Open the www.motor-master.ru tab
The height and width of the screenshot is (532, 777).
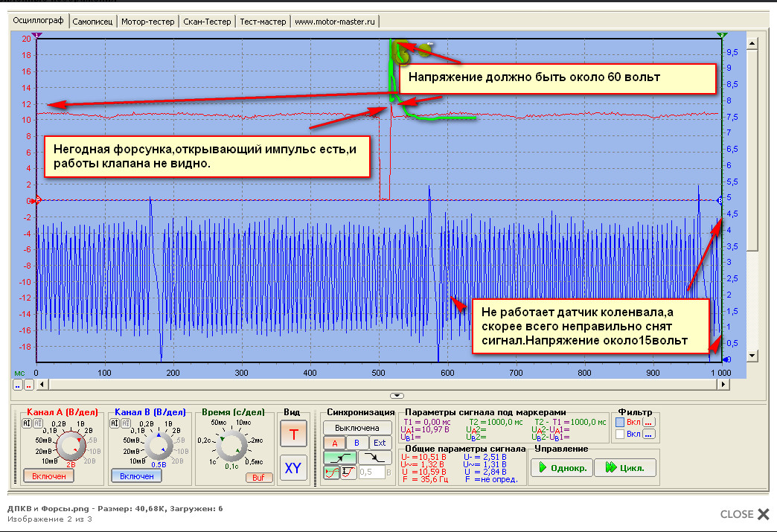pyautogui.click(x=335, y=22)
